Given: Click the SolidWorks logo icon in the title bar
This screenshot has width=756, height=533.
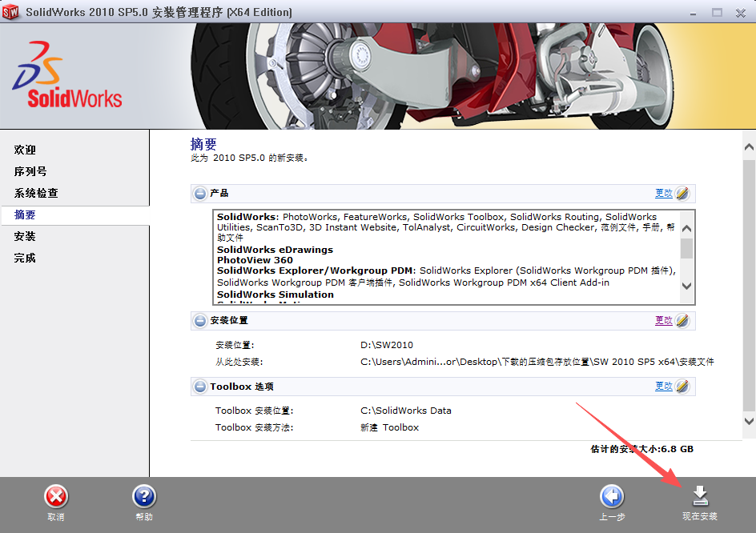Looking at the screenshot, I should 11,11.
